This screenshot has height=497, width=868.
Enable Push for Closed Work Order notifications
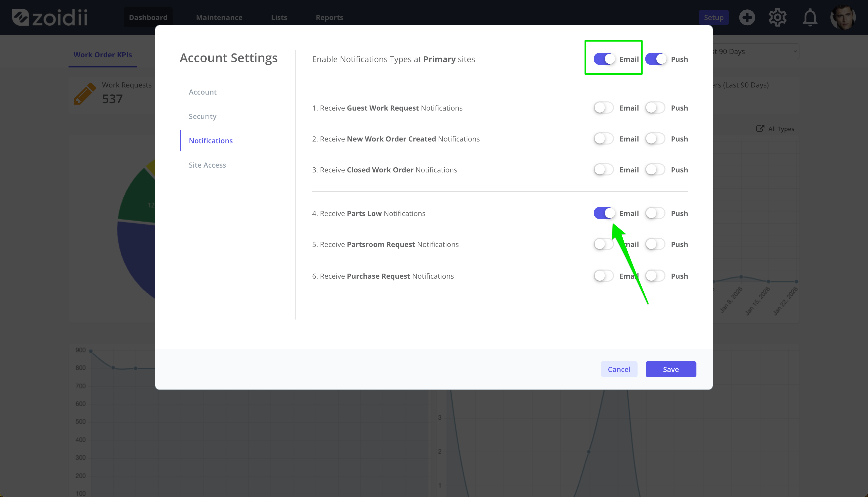click(x=655, y=170)
